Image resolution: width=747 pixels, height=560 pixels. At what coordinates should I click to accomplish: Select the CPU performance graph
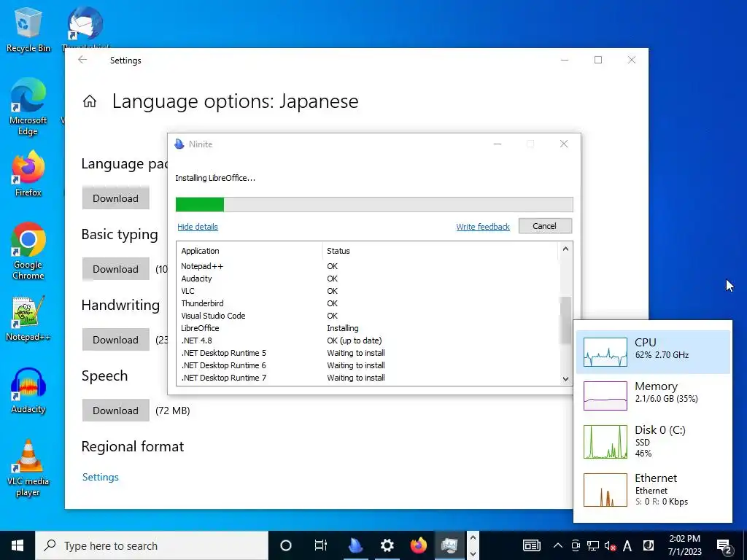[x=605, y=352]
